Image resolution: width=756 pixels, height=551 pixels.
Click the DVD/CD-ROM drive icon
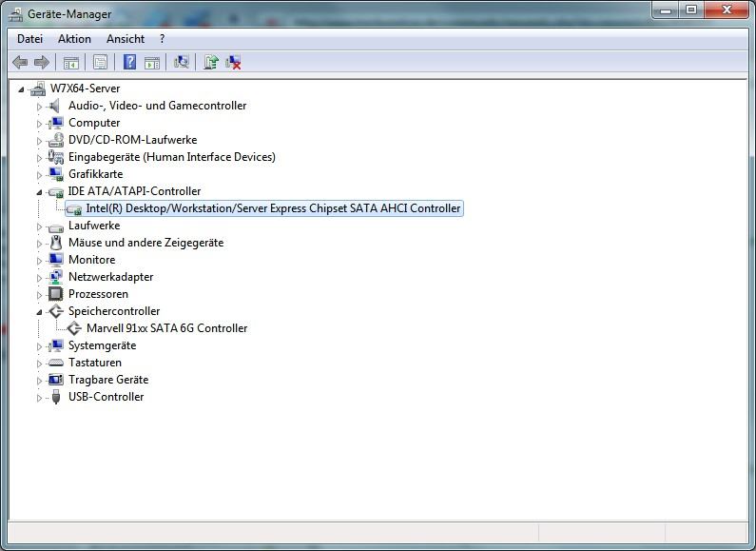[x=56, y=140]
